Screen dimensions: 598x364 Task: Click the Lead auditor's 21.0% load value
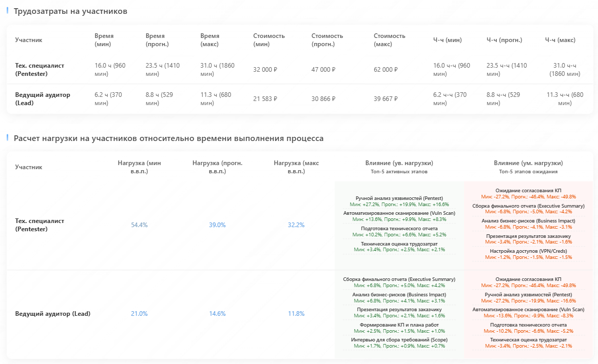pos(139,314)
